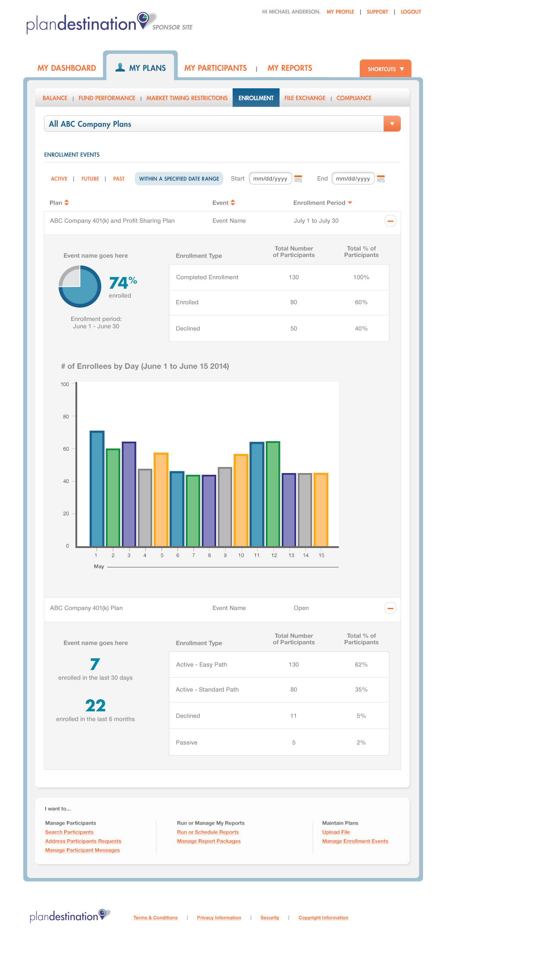Filter events by Past

119,179
